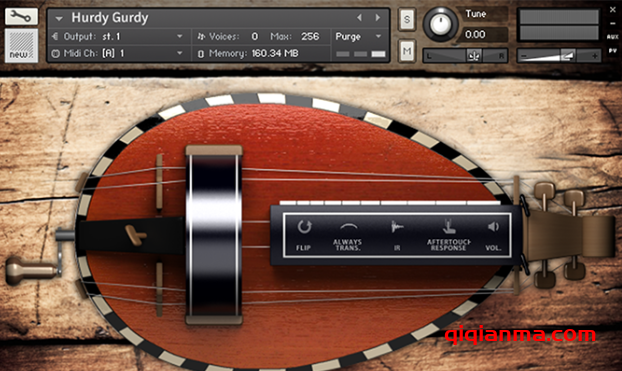Go to next instrument with right arrow
Image resolution: width=622 pixels, height=371 pixels.
point(378,17)
